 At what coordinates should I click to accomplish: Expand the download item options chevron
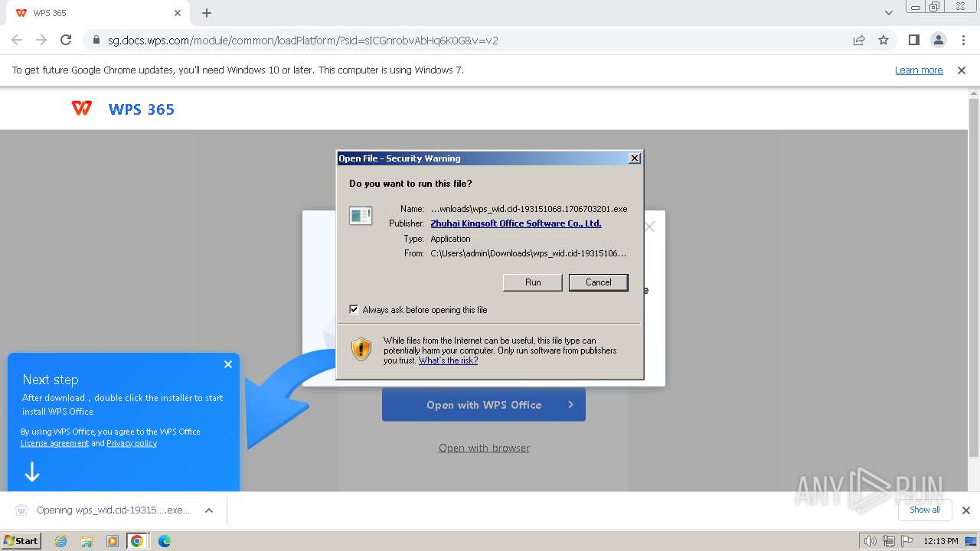209,510
